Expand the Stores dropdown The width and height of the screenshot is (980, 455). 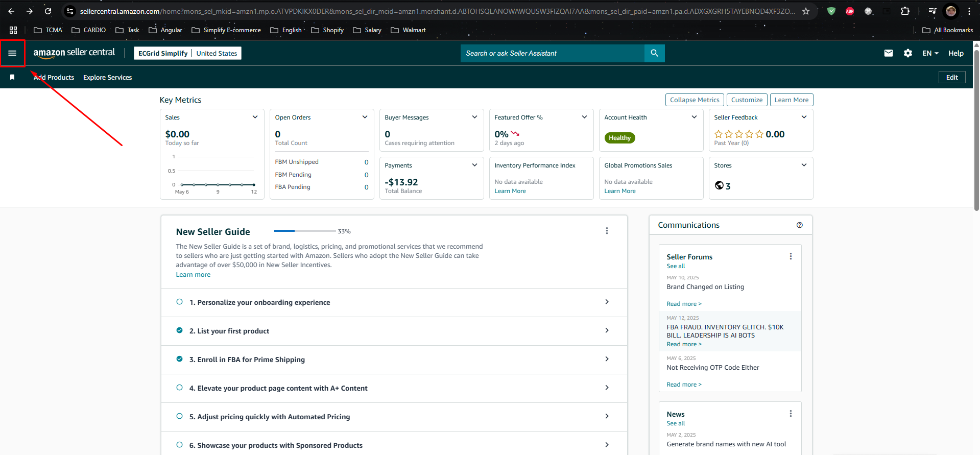coord(804,165)
